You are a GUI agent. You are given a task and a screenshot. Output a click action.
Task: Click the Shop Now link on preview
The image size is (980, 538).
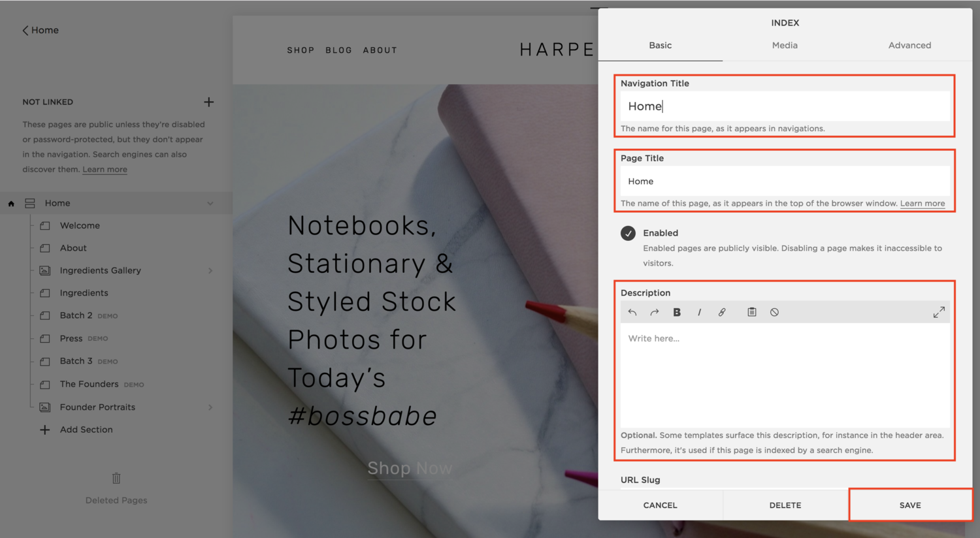(x=410, y=468)
